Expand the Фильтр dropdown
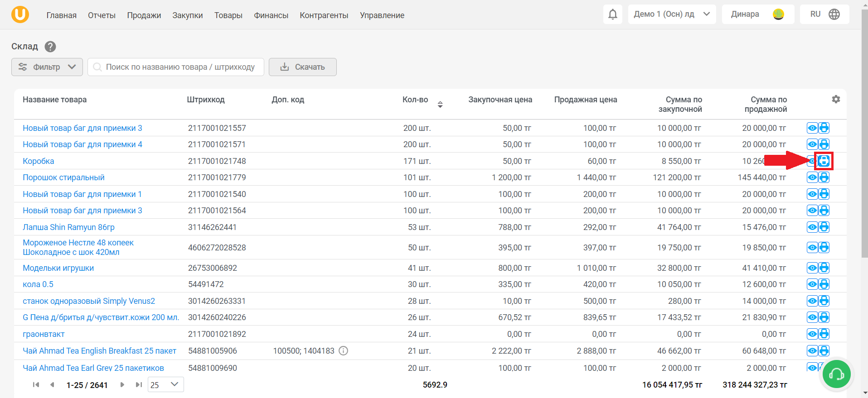The image size is (868, 398). click(47, 67)
